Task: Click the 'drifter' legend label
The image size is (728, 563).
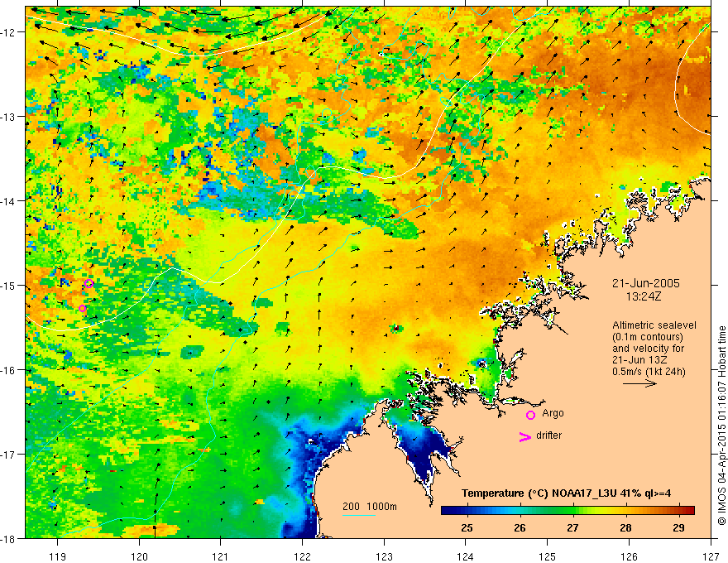Action: click(x=548, y=435)
